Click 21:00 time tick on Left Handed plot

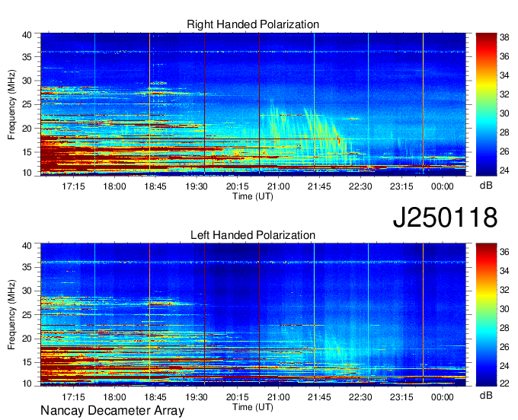click(278, 397)
